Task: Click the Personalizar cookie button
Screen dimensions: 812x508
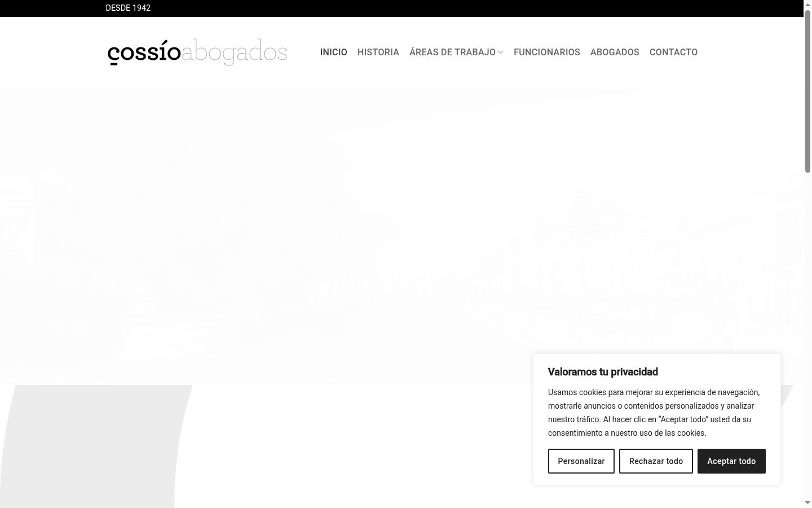Action: [581, 461]
